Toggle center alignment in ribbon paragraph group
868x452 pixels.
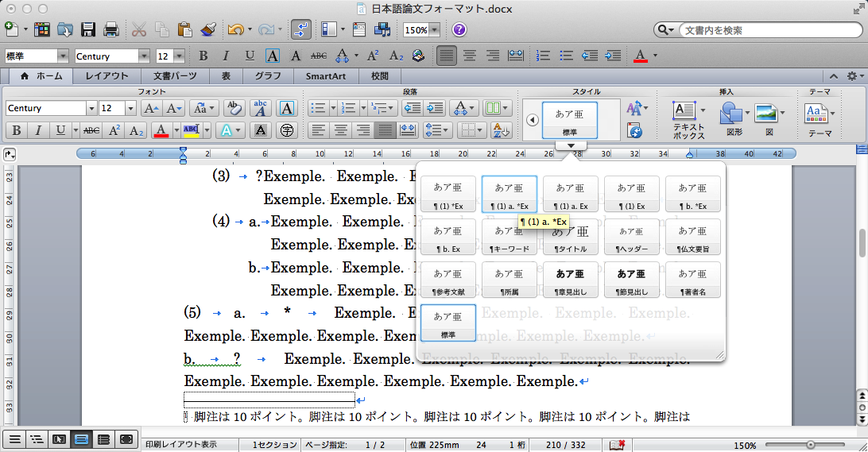(x=340, y=130)
